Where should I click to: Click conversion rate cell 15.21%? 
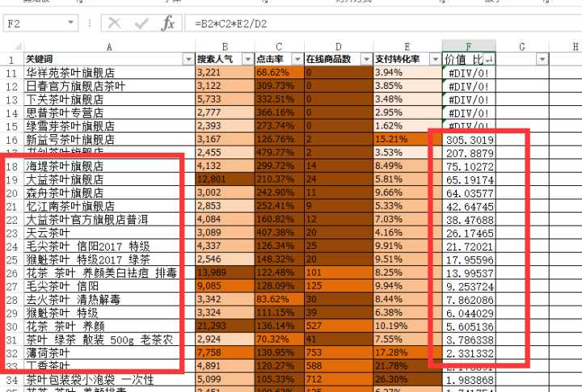[407, 140]
